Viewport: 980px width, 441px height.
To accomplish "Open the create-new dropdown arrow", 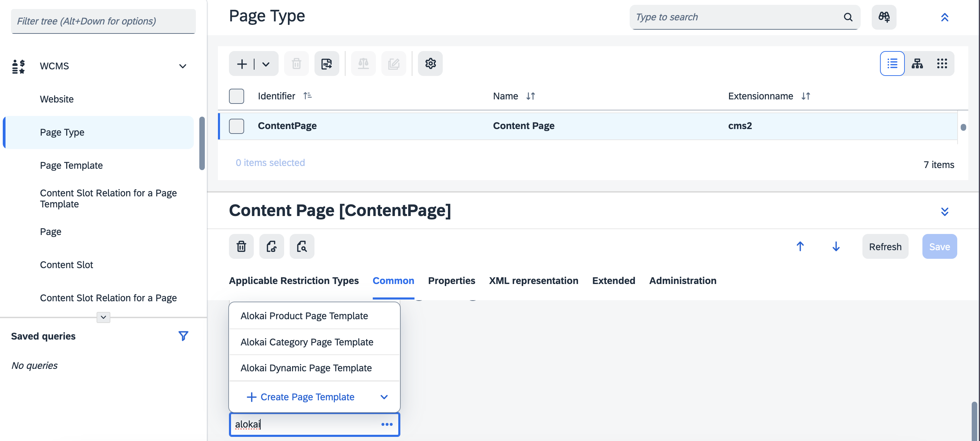I will click(x=266, y=63).
